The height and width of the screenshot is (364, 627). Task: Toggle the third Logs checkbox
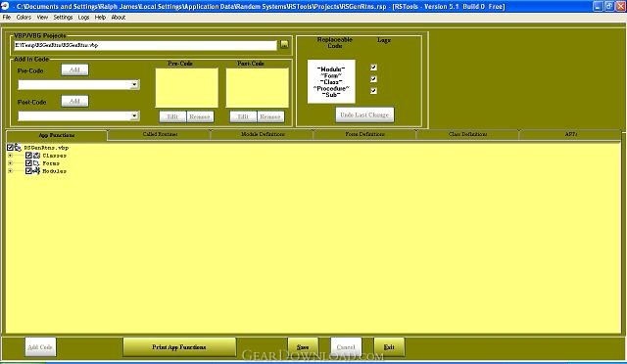373,91
